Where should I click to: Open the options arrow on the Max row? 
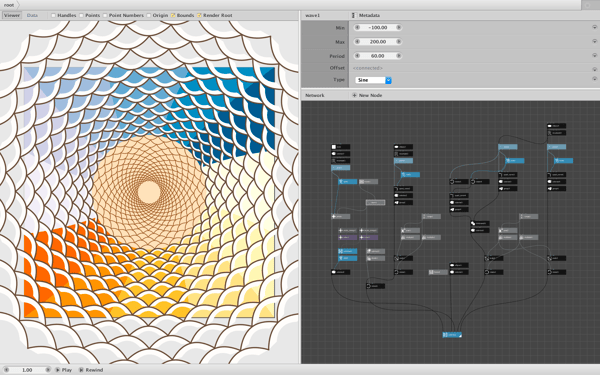(x=595, y=41)
